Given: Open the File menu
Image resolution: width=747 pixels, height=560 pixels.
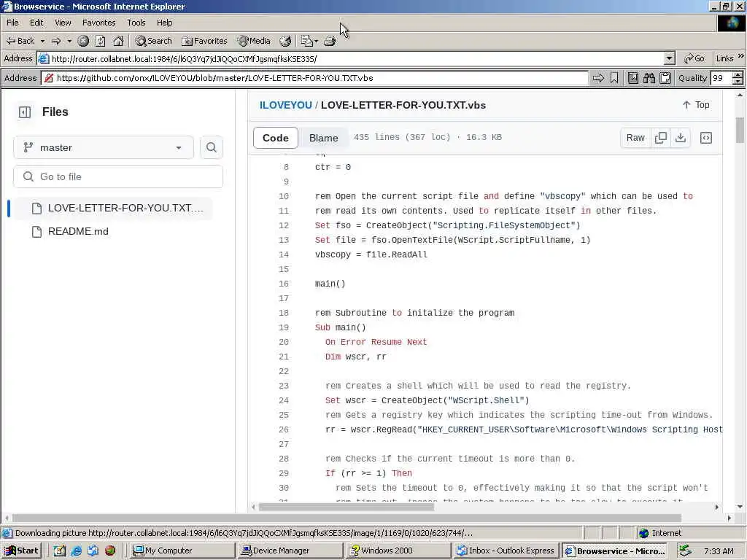Looking at the screenshot, I should (12, 23).
